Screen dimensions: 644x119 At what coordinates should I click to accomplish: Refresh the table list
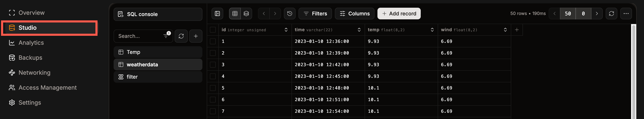tap(181, 36)
